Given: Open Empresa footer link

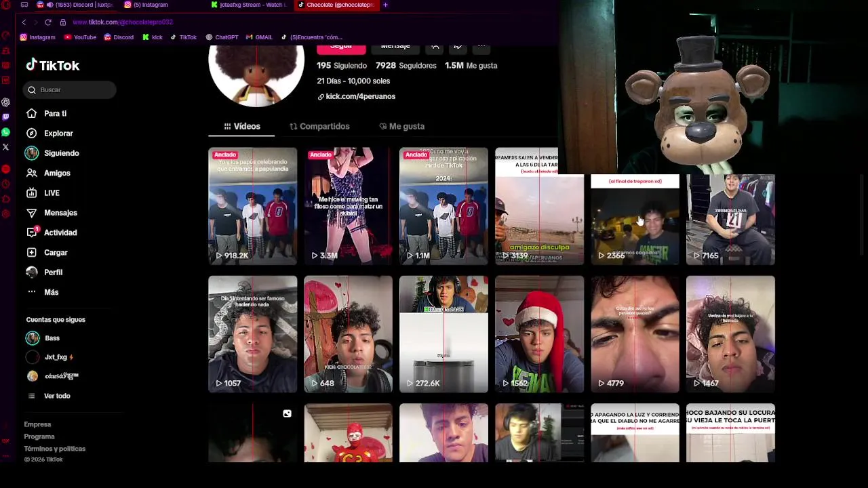Looking at the screenshot, I should pos(37,424).
